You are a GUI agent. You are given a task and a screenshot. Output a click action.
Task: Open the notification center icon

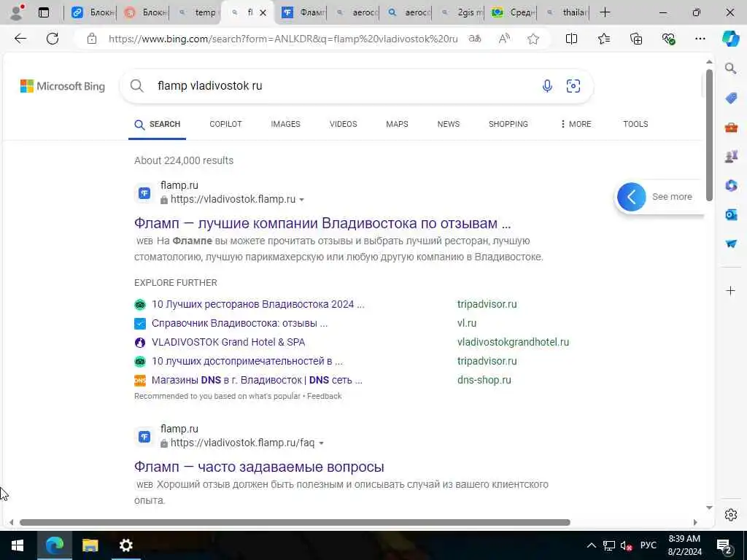coord(724,545)
